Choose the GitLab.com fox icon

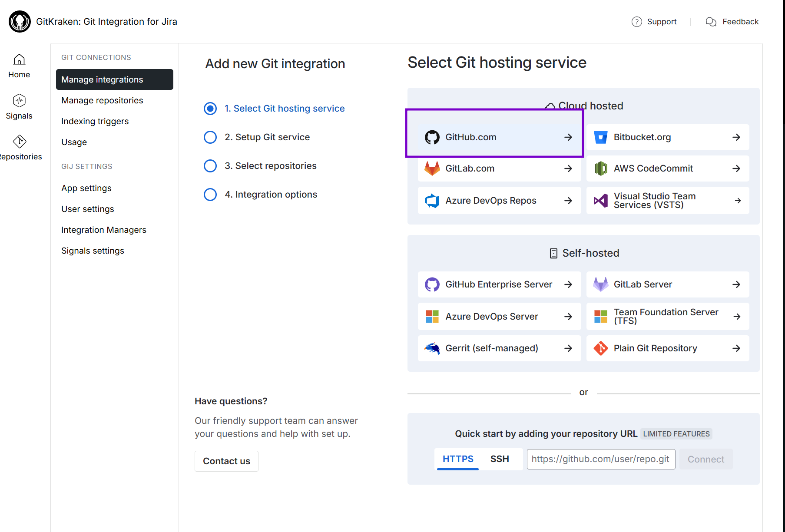coord(432,169)
